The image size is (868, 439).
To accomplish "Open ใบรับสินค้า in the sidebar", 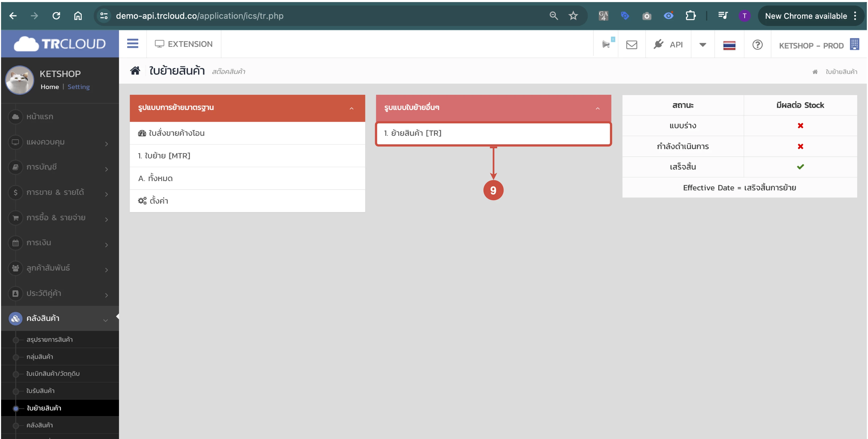I will click(41, 391).
